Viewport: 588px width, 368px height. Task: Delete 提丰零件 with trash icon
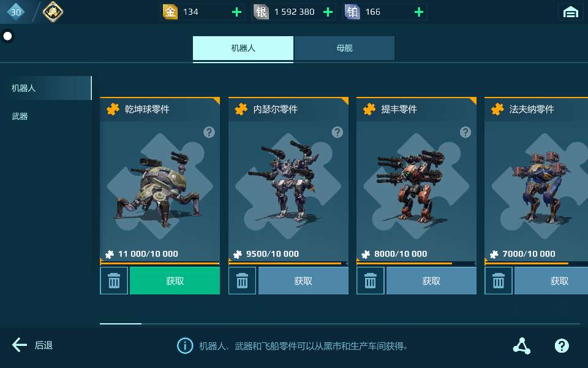tap(370, 280)
